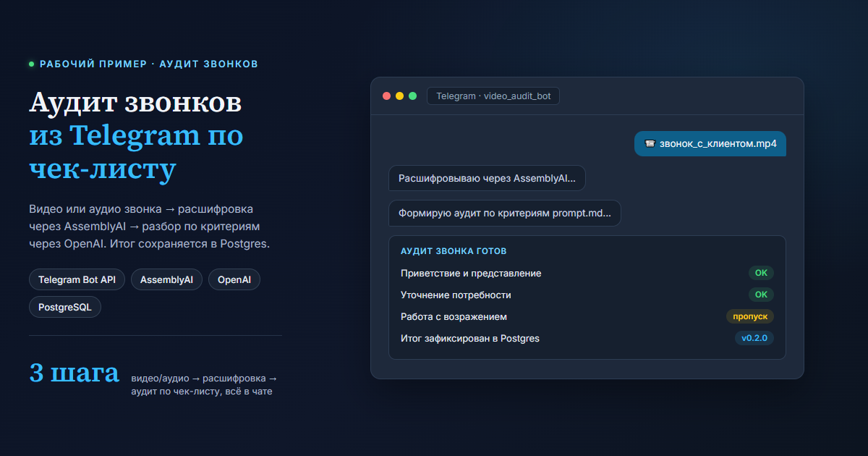Click the description paragraph mentioning OpenAI

tap(150, 227)
